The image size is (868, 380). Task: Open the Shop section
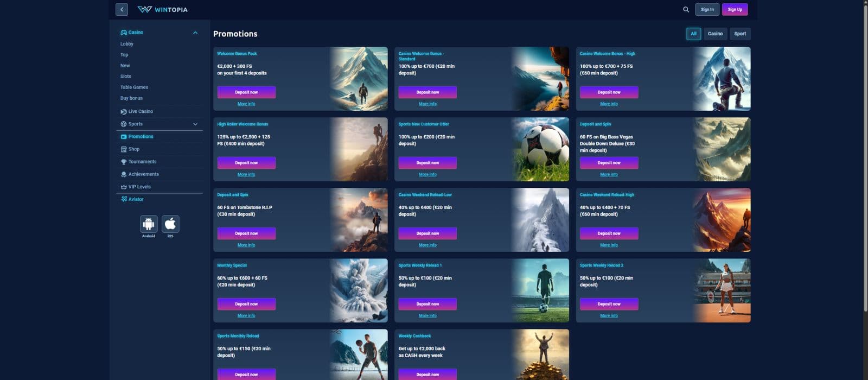(133, 149)
